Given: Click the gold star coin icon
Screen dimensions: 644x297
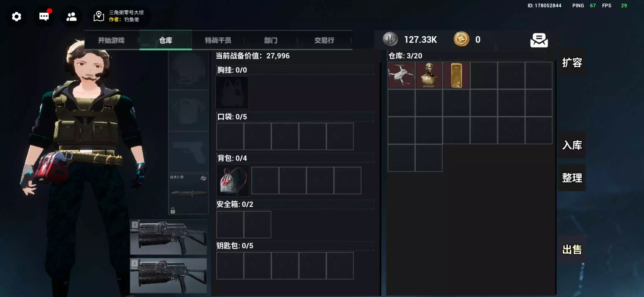Looking at the screenshot, I should pos(461,39).
